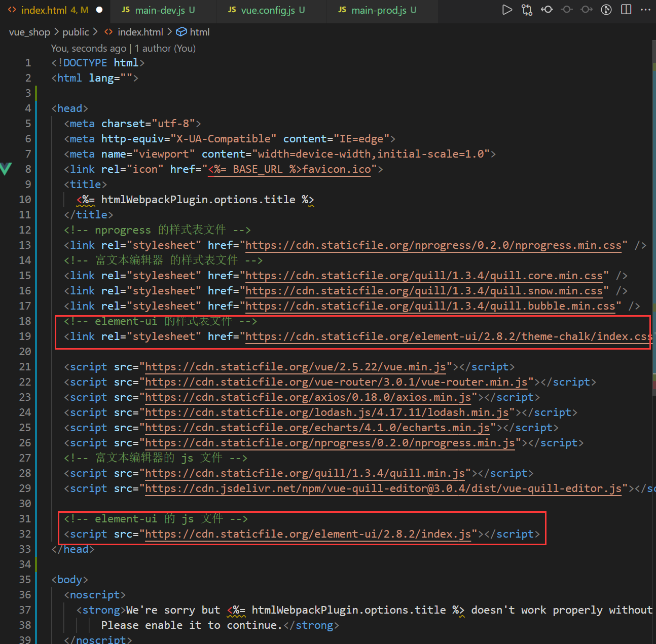The image size is (656, 644).
Task: Go to next change arrow icon
Action: point(587,10)
